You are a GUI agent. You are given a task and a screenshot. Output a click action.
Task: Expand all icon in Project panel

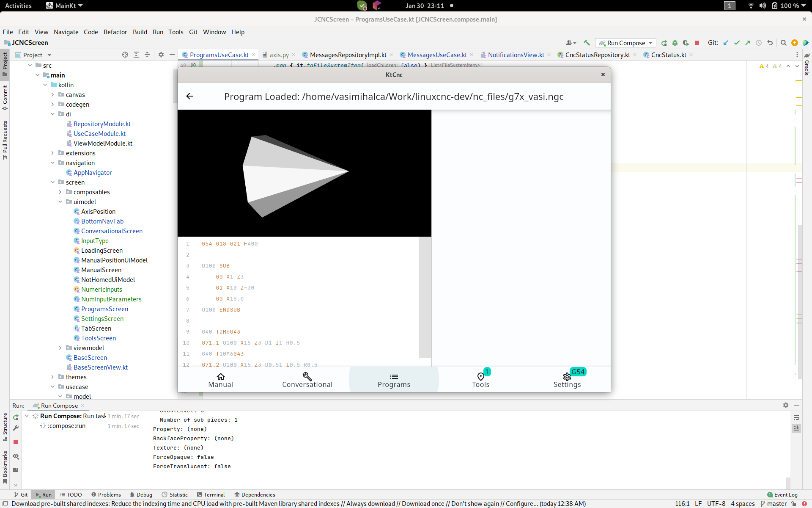[x=136, y=55]
